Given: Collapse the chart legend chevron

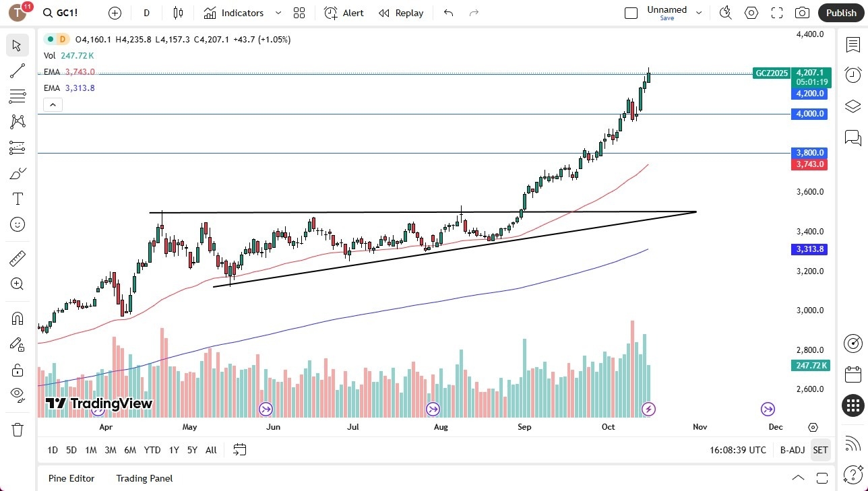Looking at the screenshot, I should (x=53, y=104).
